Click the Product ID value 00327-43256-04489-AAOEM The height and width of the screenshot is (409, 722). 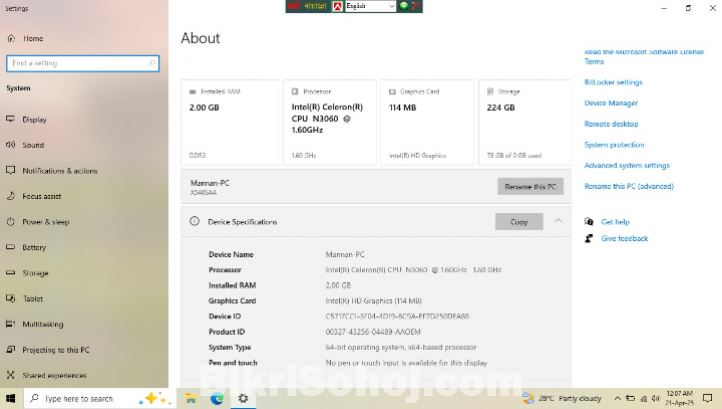[x=373, y=332]
